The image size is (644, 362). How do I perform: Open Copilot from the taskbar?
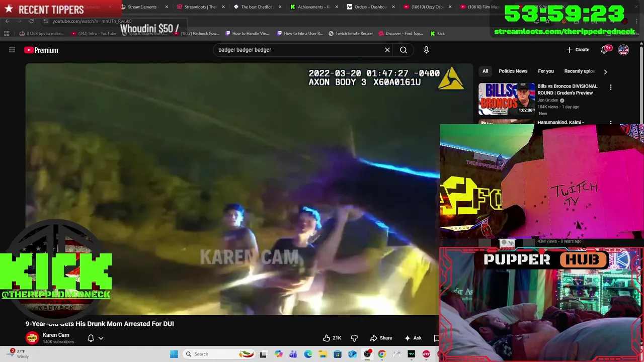click(278, 354)
